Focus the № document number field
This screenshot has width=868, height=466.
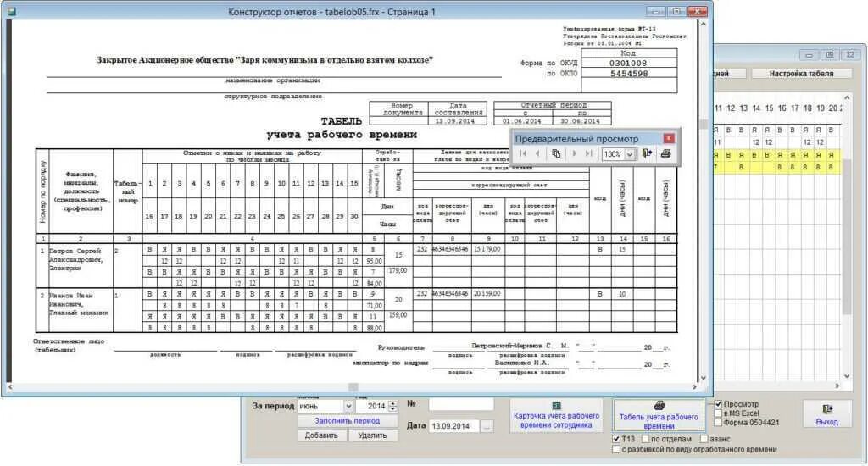pos(460,404)
